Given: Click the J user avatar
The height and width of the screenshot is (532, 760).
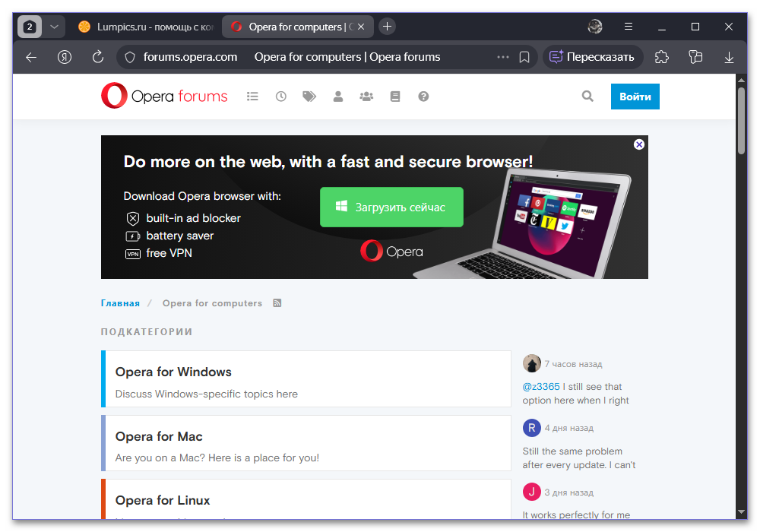Looking at the screenshot, I should 532,492.
